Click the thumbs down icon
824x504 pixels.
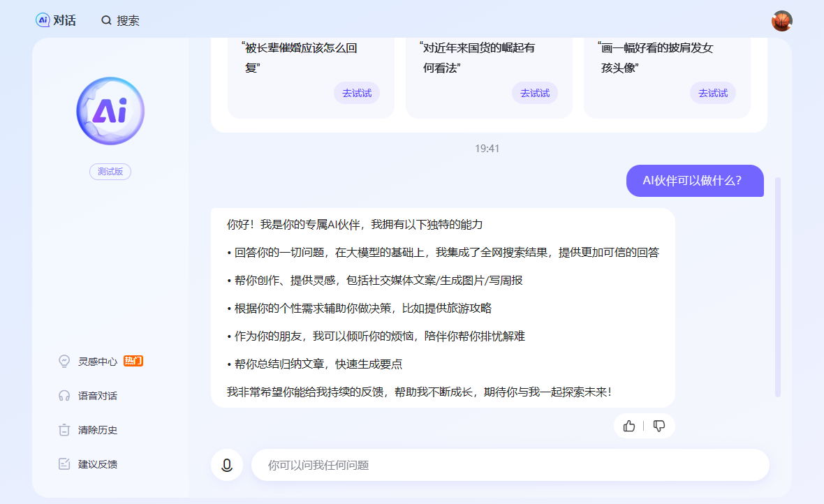coord(659,426)
